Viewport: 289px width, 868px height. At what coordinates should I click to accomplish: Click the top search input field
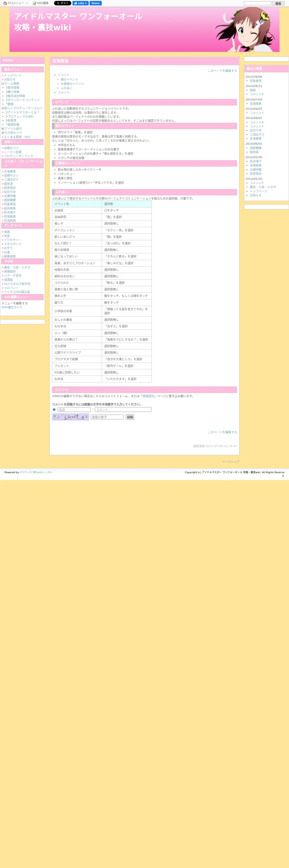pyautogui.click(x=257, y=3)
